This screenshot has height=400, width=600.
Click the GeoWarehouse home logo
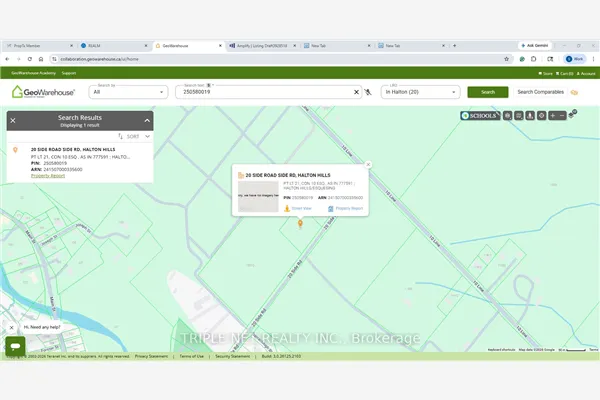click(x=43, y=92)
